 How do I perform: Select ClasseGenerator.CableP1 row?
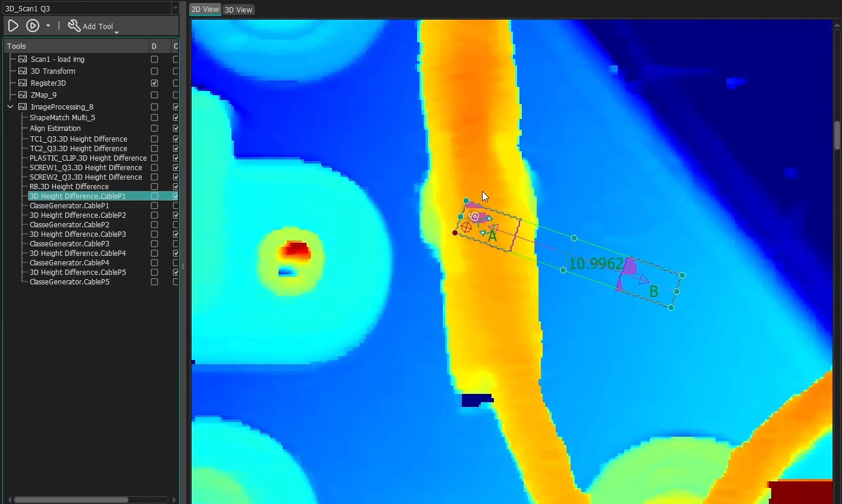pos(70,206)
